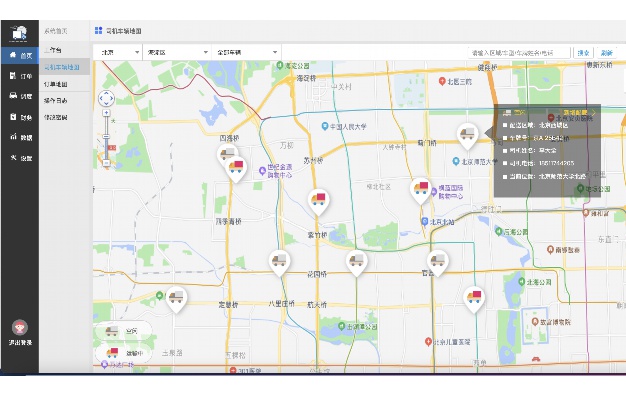Open the 海淀区 district dropdown
Screen dimensions: 626x396
tap(177, 52)
